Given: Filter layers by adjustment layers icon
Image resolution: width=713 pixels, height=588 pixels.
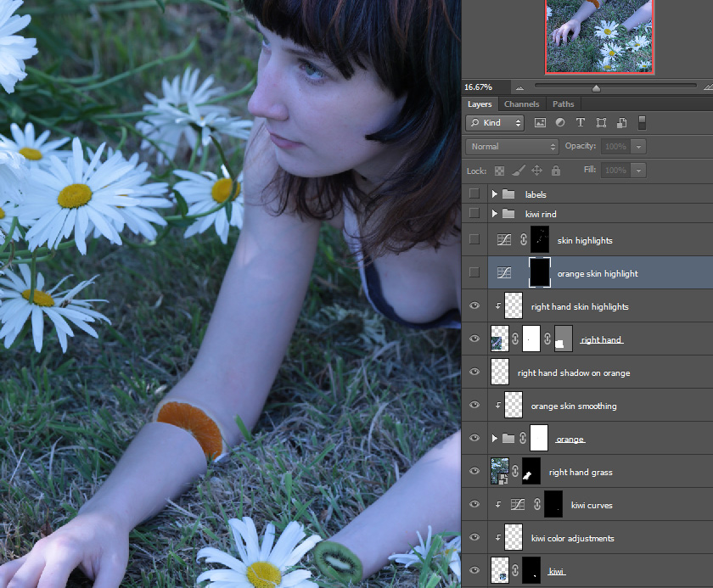Looking at the screenshot, I should coord(560,123).
